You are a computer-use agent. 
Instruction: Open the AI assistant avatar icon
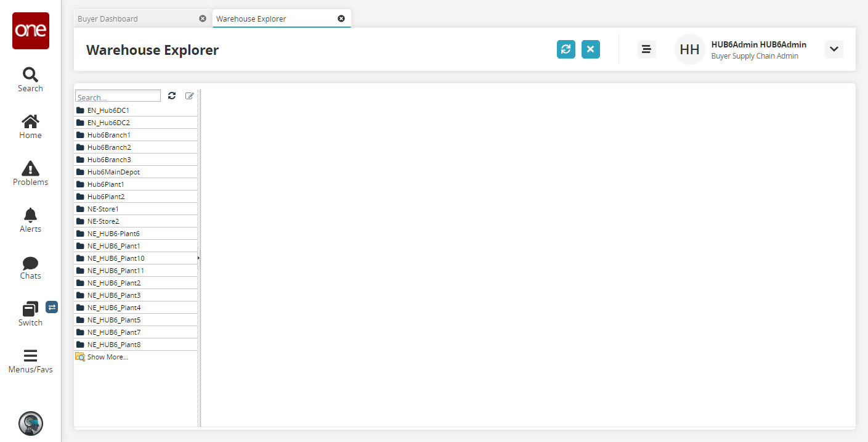[31, 424]
